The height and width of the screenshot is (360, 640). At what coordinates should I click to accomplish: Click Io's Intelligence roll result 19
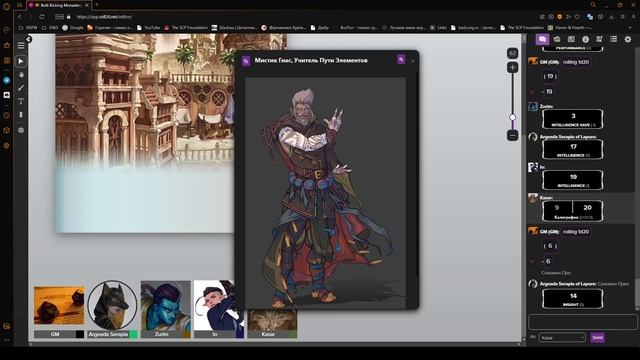tap(573, 177)
